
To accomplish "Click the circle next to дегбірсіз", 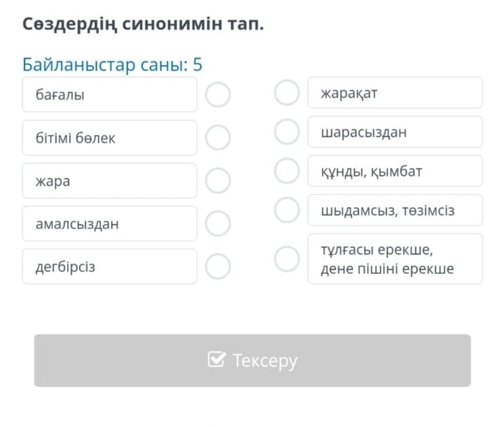I will (x=218, y=267).
